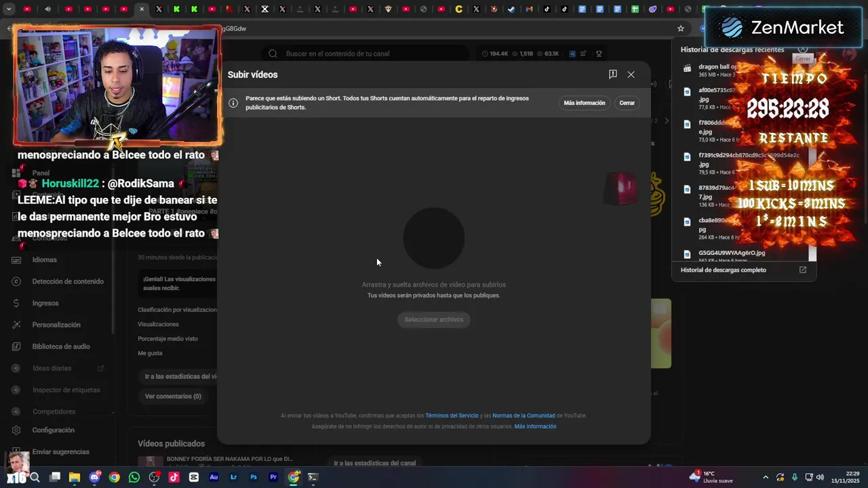Image resolution: width=868 pixels, height=488 pixels.
Task: Open Adobe Audition from taskbar
Action: pos(214,477)
